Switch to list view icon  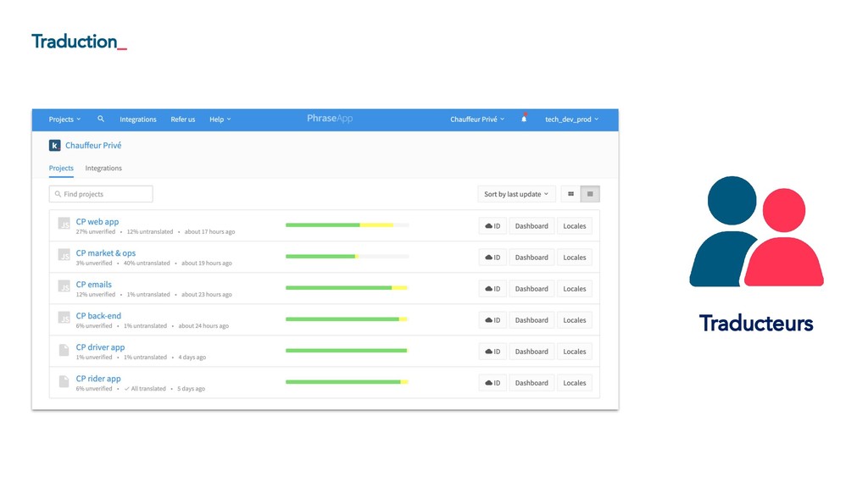coord(590,194)
